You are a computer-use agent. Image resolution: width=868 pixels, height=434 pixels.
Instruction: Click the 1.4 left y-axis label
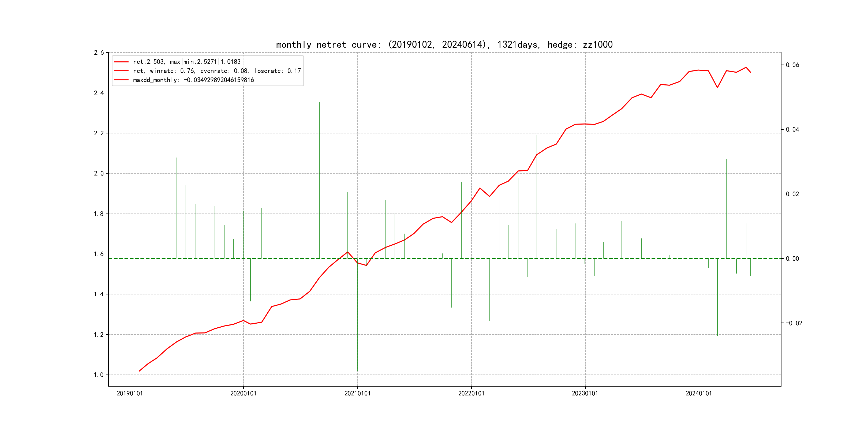pyautogui.click(x=99, y=294)
